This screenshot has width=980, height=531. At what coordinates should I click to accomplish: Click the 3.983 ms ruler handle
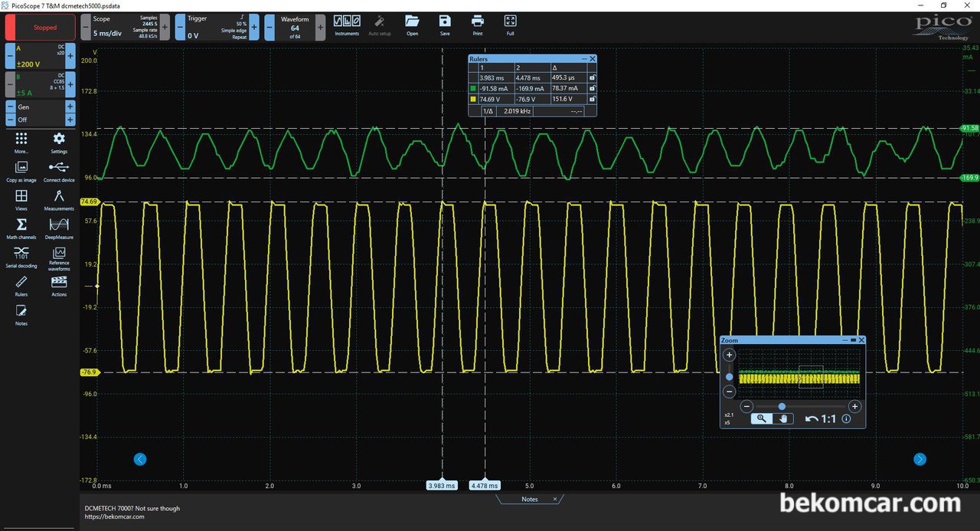[443, 485]
